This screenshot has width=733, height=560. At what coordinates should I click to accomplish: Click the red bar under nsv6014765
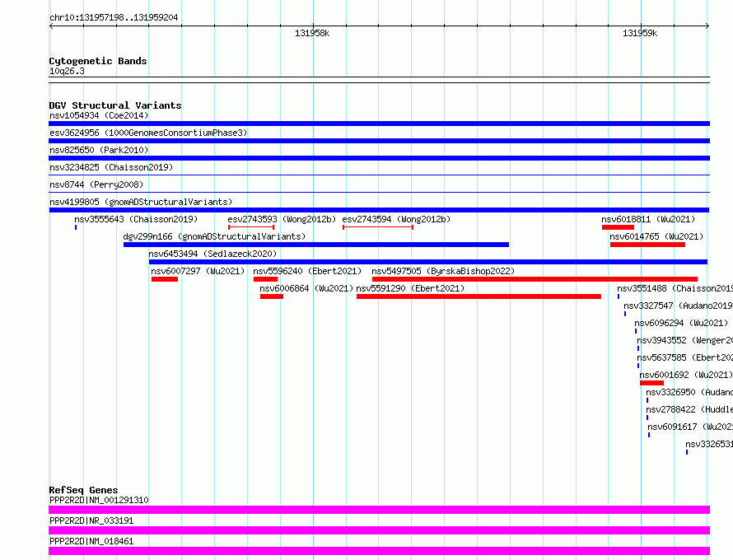point(647,245)
